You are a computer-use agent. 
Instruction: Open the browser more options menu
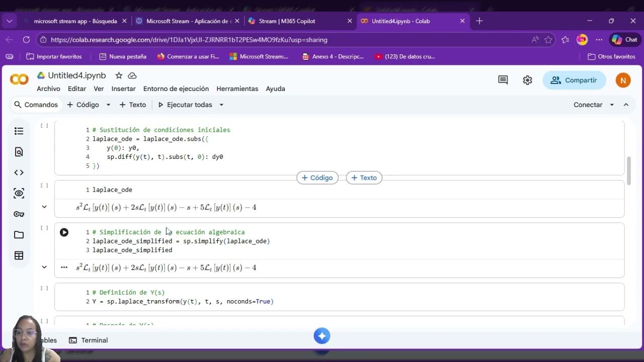click(x=599, y=40)
